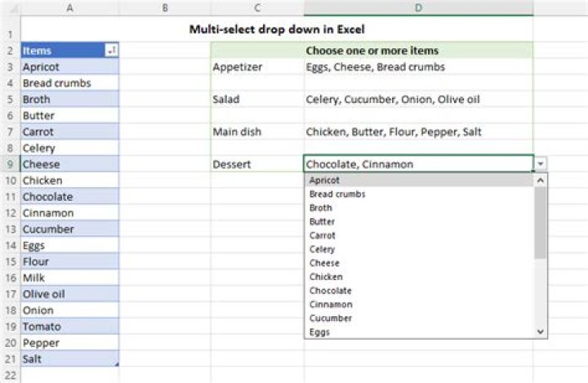Click the dropdown list scrollbar thumb
Image resolution: width=588 pixels, height=383 pixels.
click(540, 224)
